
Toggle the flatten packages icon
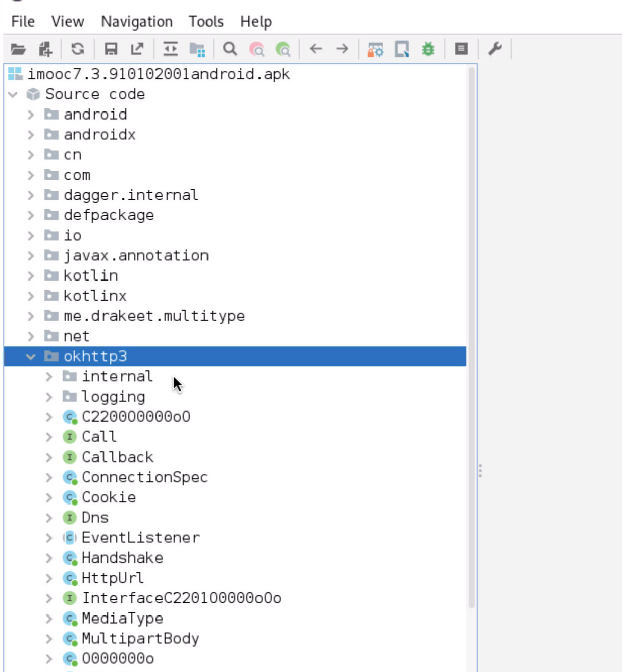[197, 49]
